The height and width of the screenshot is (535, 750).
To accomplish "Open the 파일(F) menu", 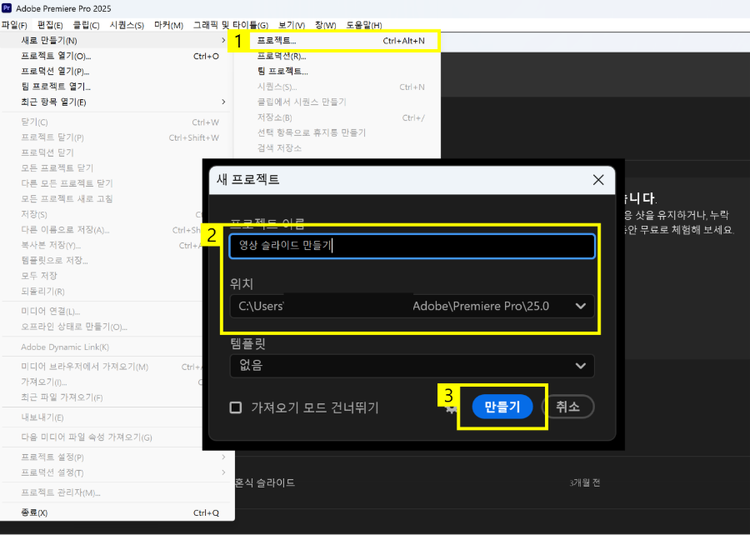I will tap(14, 25).
